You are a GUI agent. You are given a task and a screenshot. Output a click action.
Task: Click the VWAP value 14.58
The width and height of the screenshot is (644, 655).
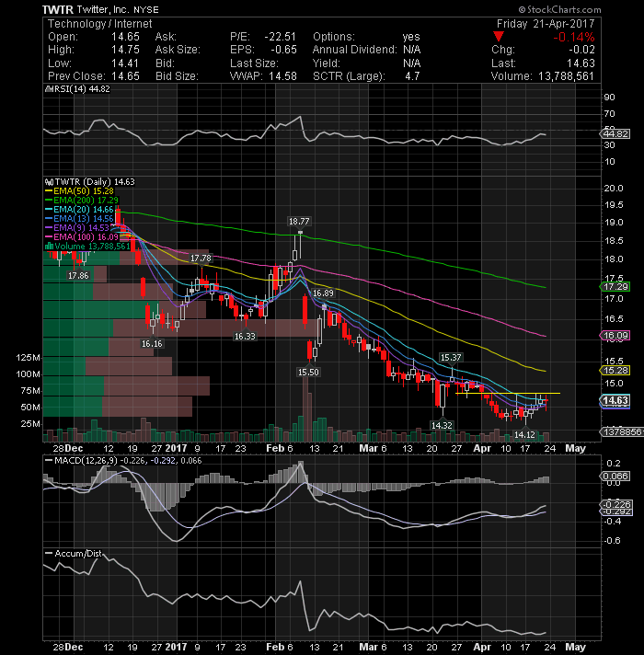point(282,76)
